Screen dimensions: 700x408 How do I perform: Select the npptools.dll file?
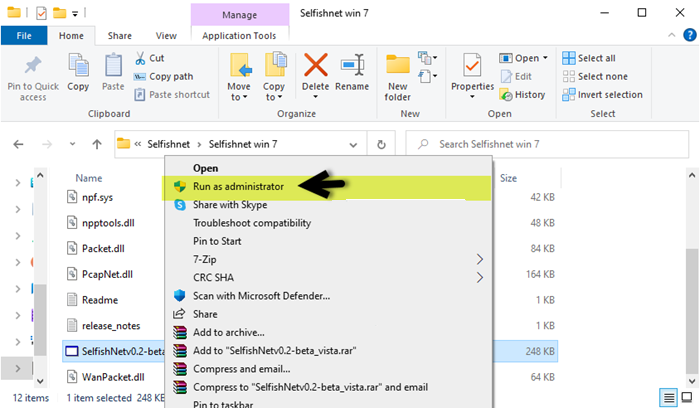pyautogui.click(x=108, y=223)
